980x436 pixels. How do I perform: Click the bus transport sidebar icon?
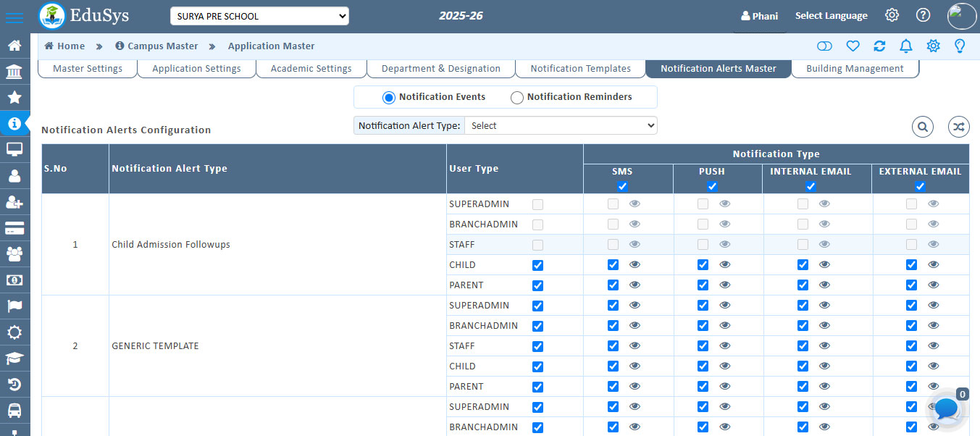pyautogui.click(x=14, y=410)
